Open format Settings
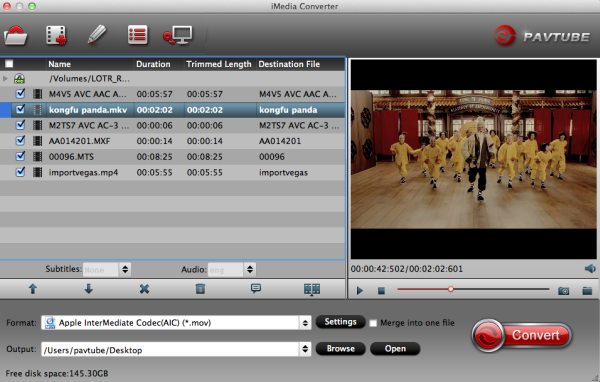The height and width of the screenshot is (382, 600). [x=340, y=322]
